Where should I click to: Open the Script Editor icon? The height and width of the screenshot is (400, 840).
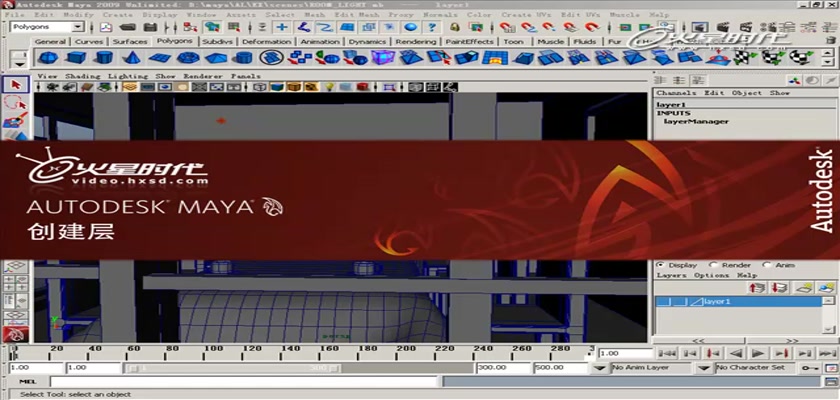click(830, 382)
